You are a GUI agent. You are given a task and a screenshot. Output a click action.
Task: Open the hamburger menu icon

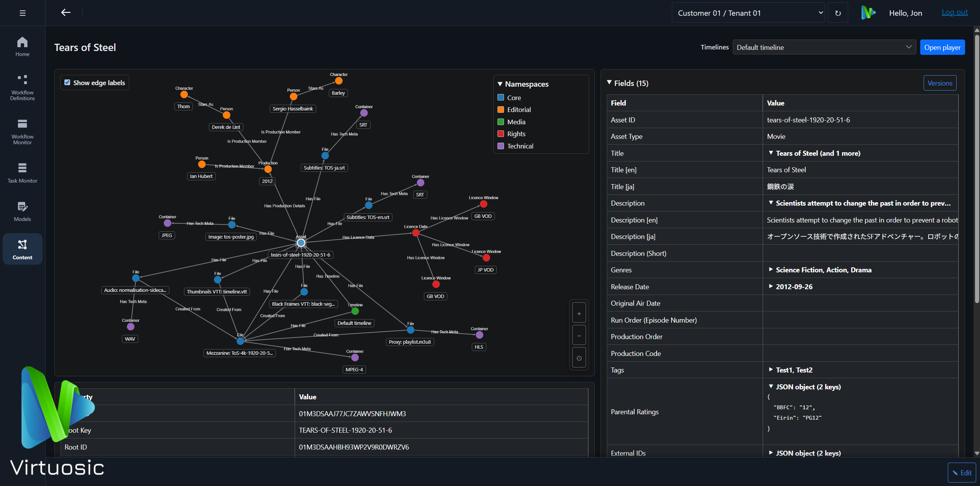[x=23, y=13]
